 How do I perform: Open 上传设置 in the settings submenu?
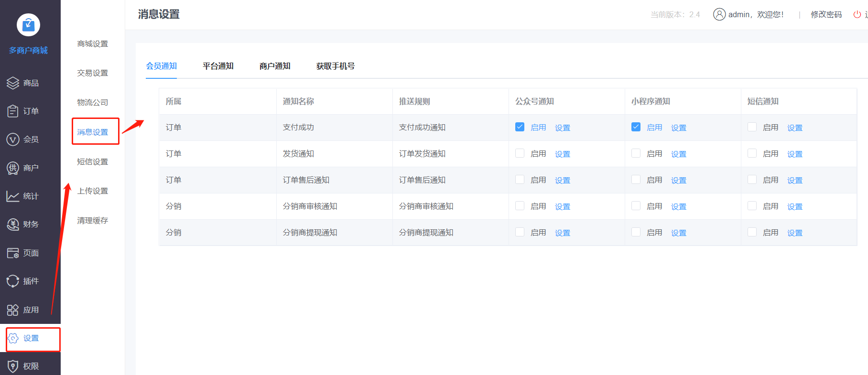[x=93, y=191]
